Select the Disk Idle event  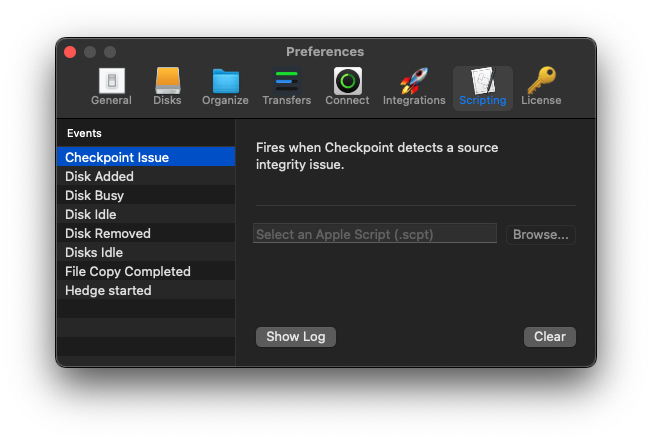coord(146,214)
